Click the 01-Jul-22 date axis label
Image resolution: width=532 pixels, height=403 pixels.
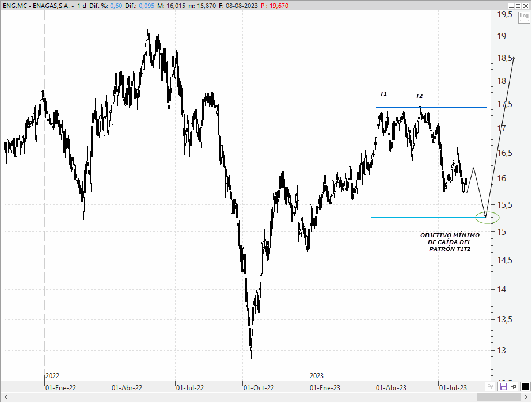point(190,387)
